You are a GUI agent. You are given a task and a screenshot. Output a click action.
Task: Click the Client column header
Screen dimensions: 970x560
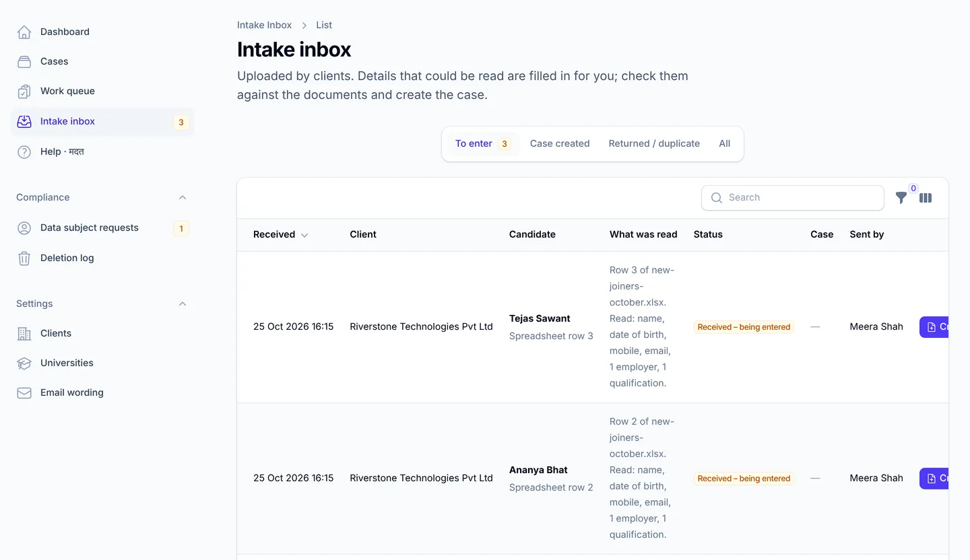[x=363, y=234]
